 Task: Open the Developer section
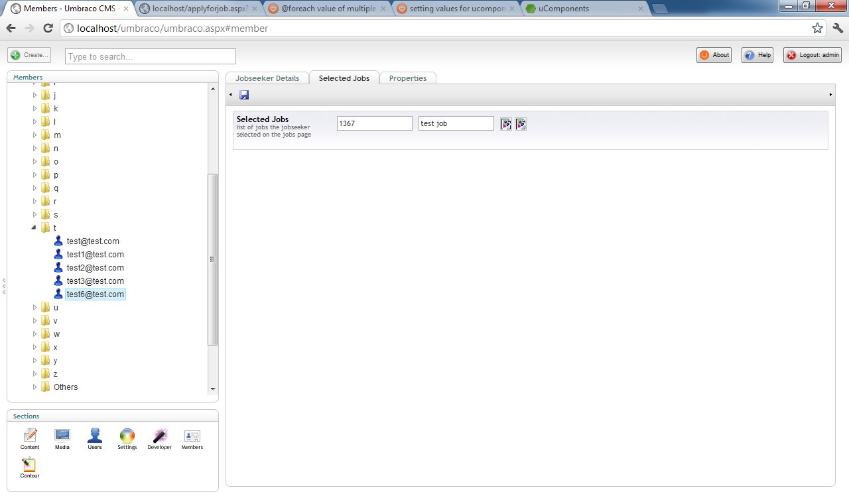coord(159,438)
